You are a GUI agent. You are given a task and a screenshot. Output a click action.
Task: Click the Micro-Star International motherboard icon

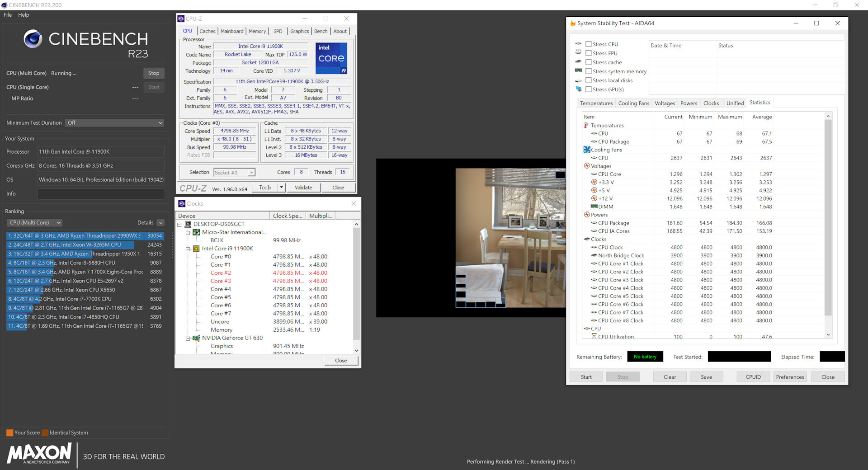pyautogui.click(x=196, y=232)
